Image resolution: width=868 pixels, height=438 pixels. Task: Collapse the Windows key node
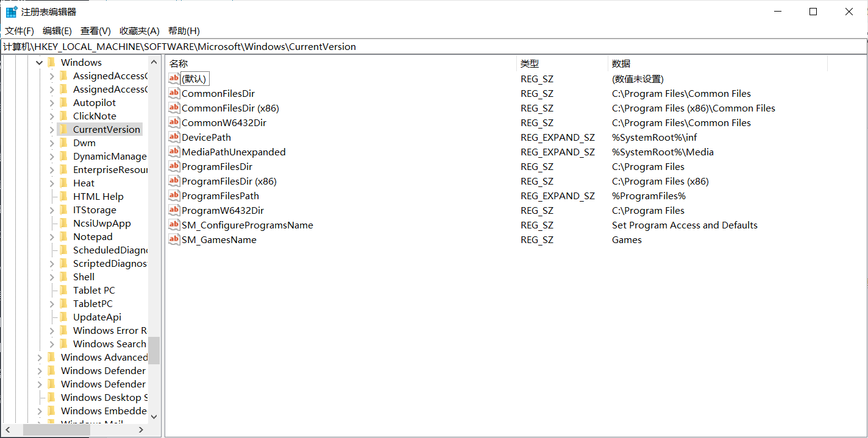pos(40,62)
